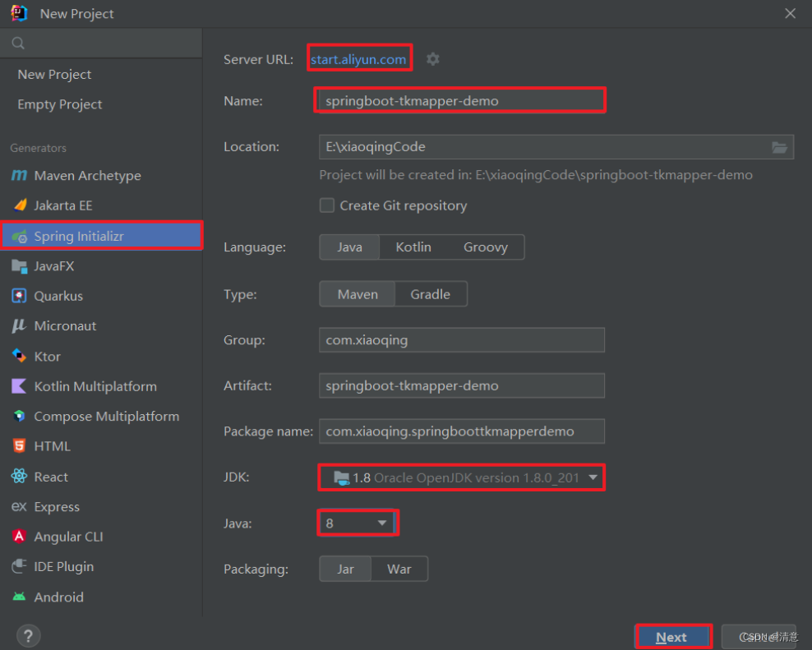Focus the Group input field
The height and width of the screenshot is (650, 812).
(x=461, y=339)
